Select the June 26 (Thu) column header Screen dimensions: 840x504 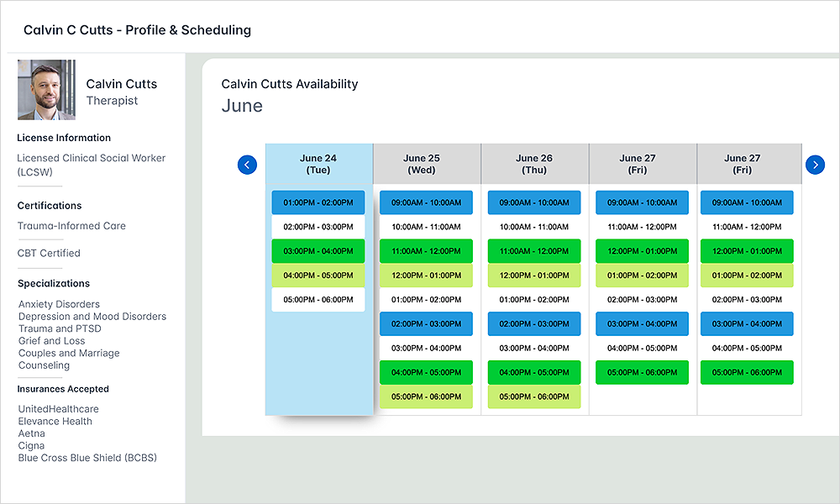pos(534,164)
